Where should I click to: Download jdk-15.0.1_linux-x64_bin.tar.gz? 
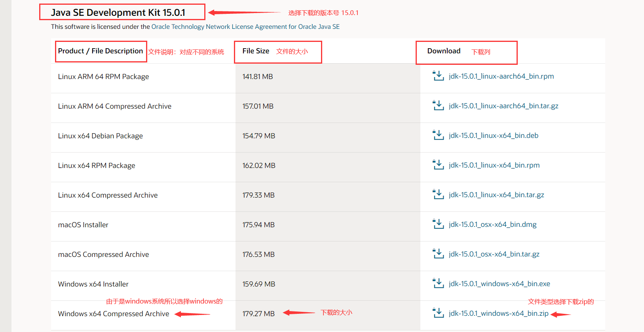[496, 195]
